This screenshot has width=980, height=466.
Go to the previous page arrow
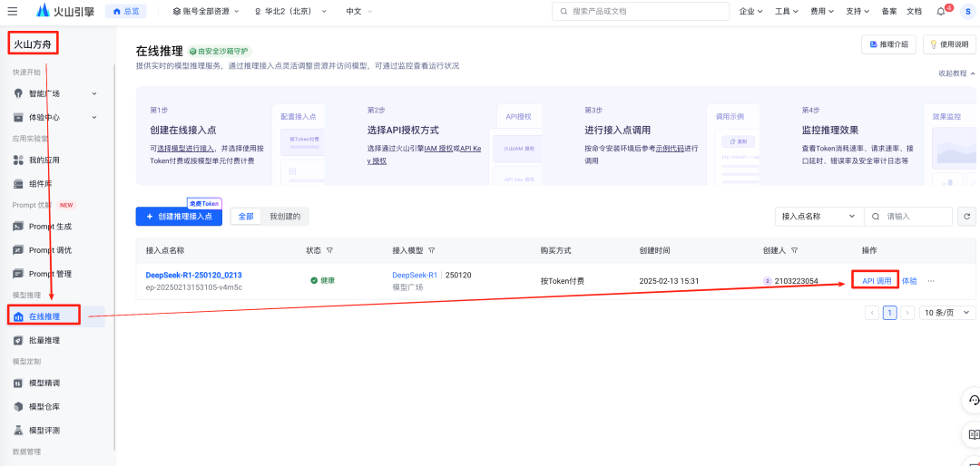click(x=872, y=313)
